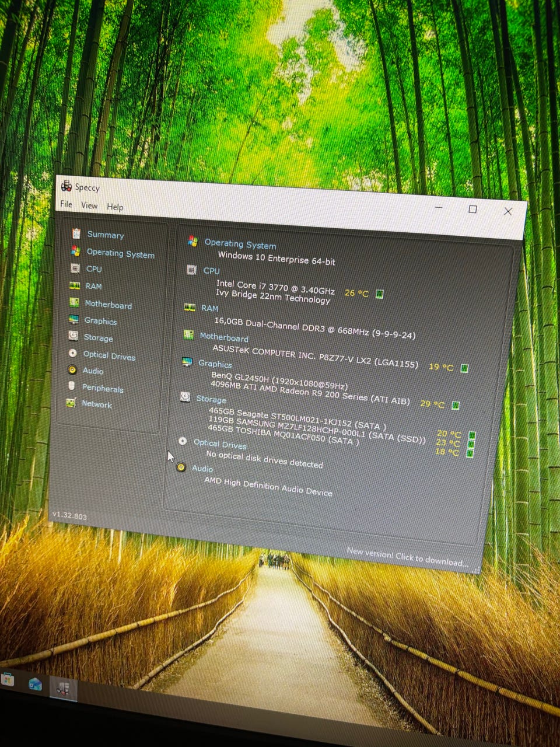The height and width of the screenshot is (747, 560).
Task: Click the CPU heading link in the summary panel
Action: [x=211, y=271]
